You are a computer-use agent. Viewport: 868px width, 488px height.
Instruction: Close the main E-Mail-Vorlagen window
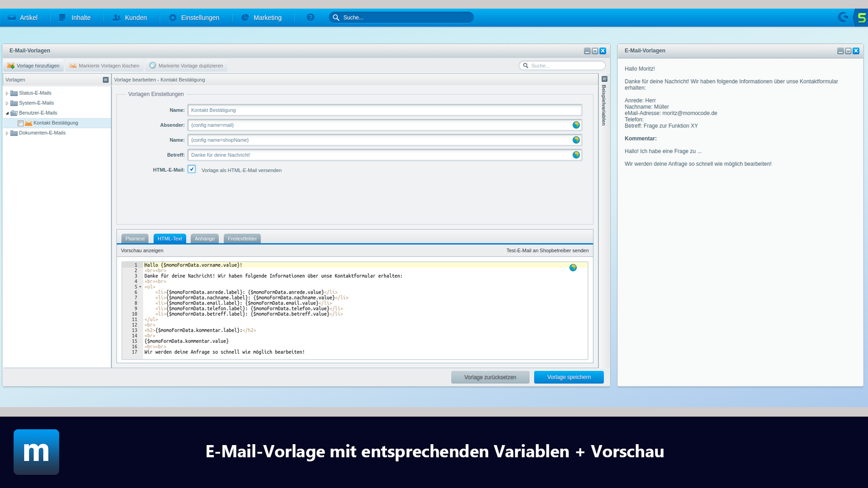coord(603,51)
